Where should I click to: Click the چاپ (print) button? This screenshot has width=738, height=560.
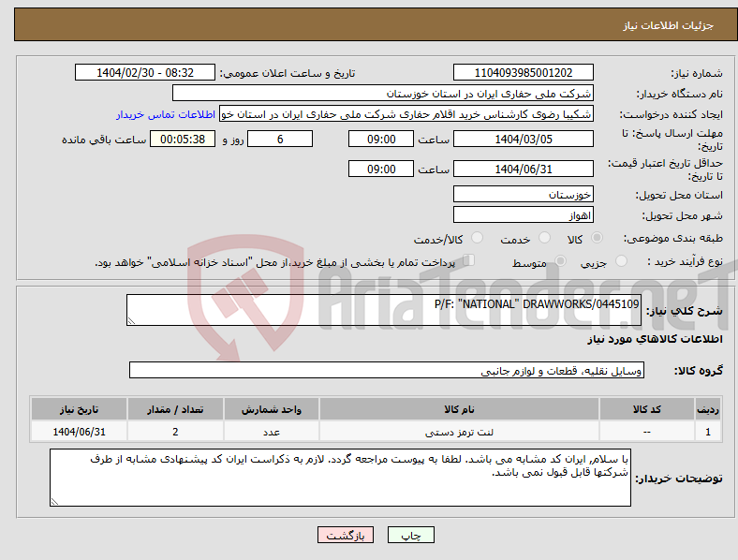click(410, 535)
